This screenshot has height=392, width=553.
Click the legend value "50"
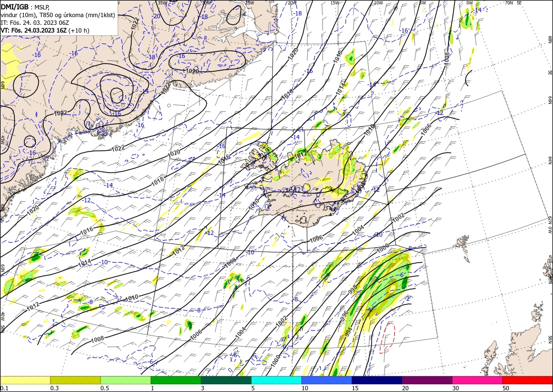[506, 388]
